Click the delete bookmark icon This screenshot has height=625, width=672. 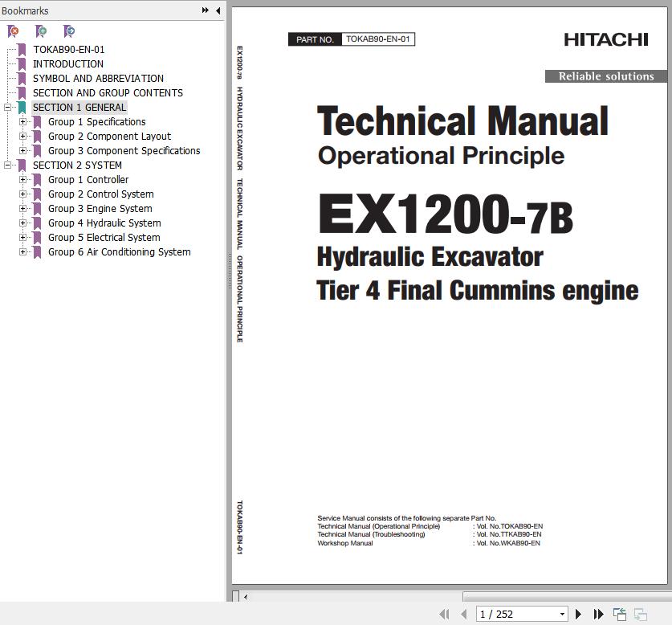pyautogui.click(x=14, y=31)
